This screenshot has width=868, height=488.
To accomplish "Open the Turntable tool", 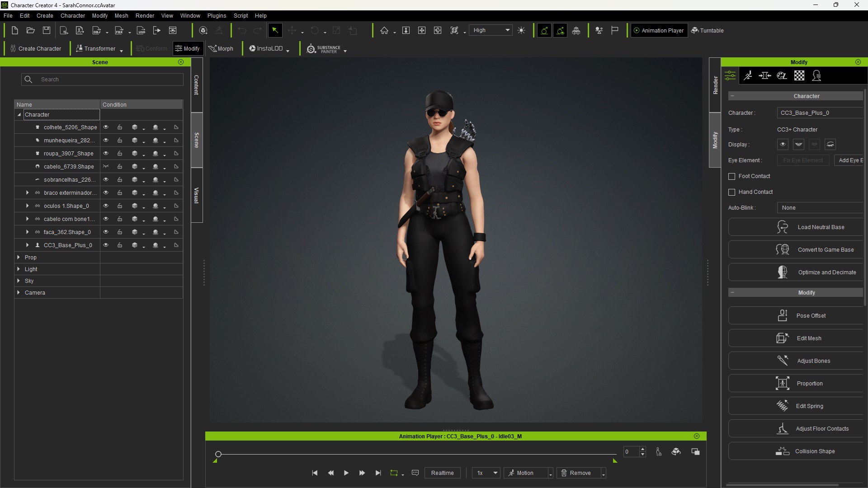I will 708,30.
